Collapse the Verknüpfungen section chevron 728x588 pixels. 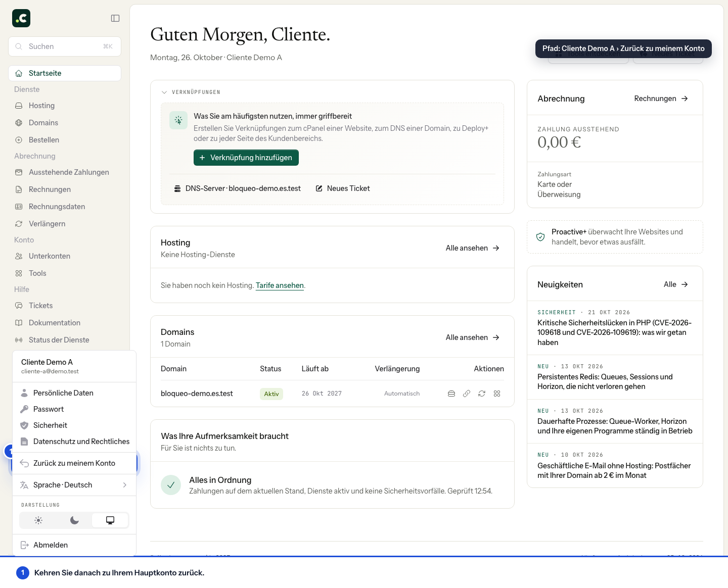pyautogui.click(x=164, y=92)
